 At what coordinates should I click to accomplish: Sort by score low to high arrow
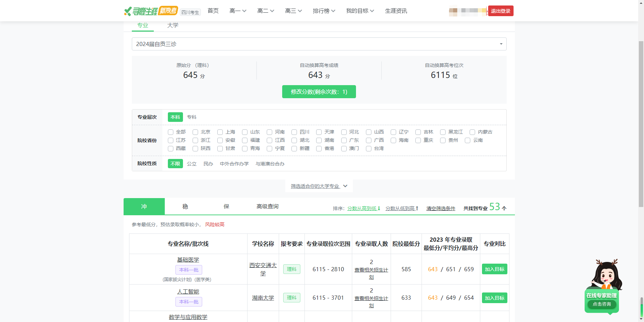[x=417, y=208]
